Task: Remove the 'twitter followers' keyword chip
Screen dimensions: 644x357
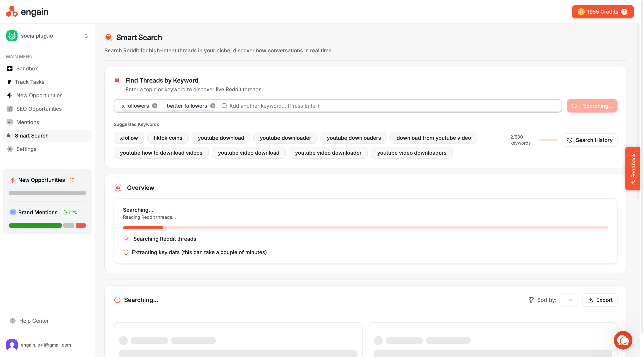Action: (x=213, y=106)
